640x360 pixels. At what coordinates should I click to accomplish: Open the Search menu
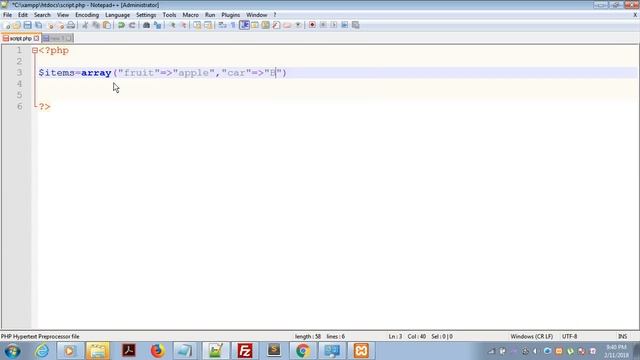point(42,15)
